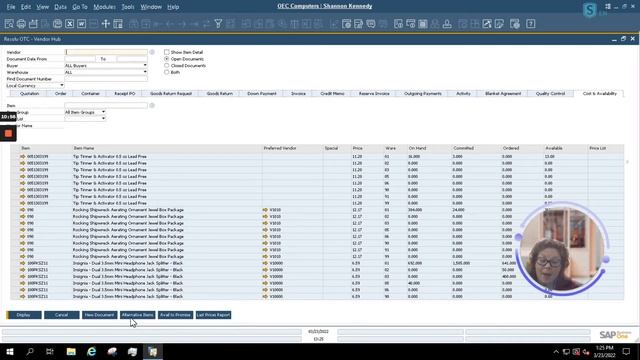This screenshot has height=360, width=640.
Task: Click the Item input field
Action: click(106, 105)
